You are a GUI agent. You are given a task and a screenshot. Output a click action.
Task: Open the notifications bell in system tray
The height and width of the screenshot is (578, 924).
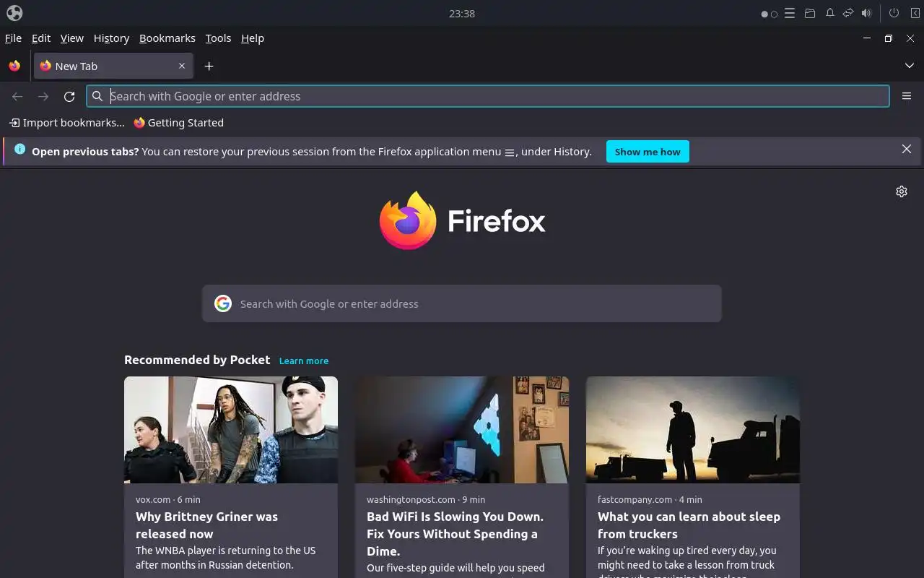tap(830, 13)
